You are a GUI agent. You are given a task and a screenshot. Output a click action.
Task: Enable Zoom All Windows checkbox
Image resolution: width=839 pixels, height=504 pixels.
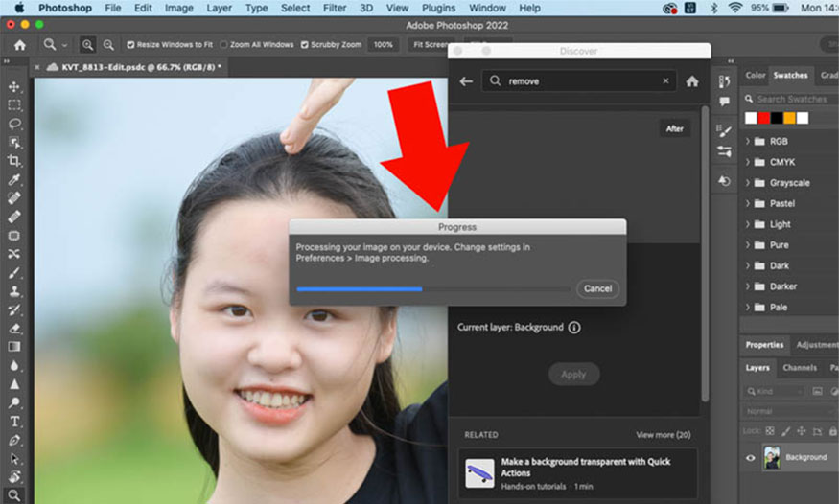tap(223, 45)
